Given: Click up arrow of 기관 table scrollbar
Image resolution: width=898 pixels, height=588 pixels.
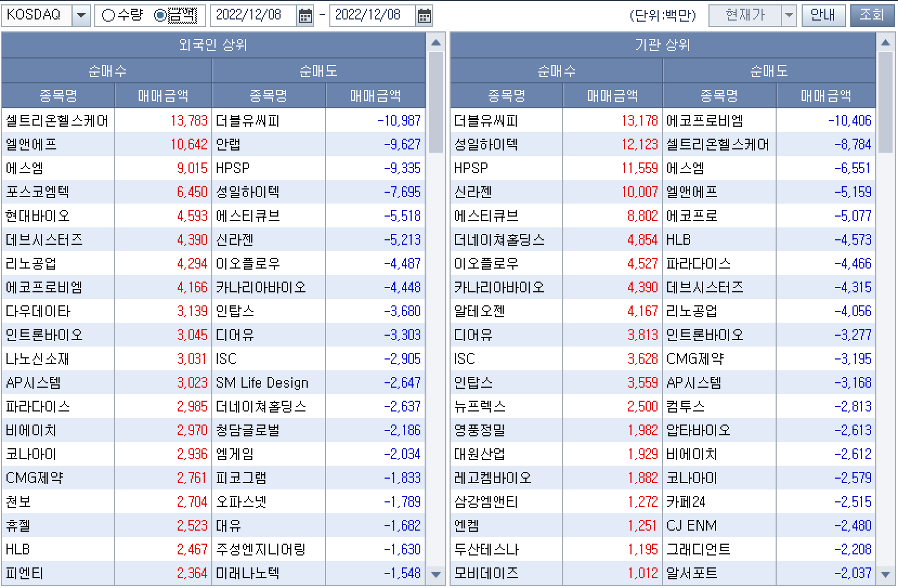Looking at the screenshot, I should coord(886,42).
